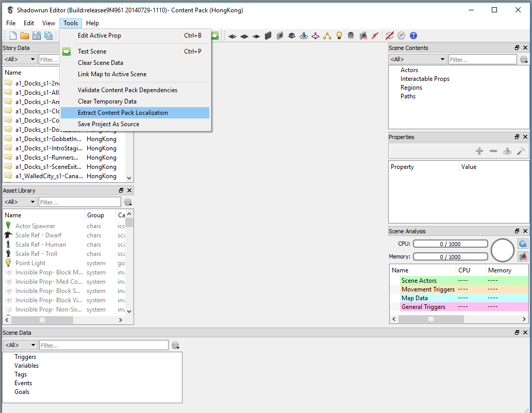The width and height of the screenshot is (532, 413).
Task: Select the small cube prop icon
Action: click(292, 36)
